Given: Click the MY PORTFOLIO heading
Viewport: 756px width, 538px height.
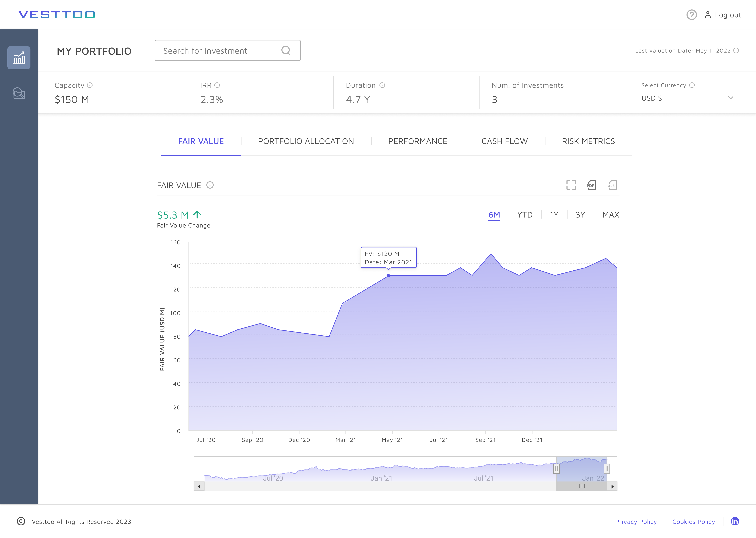Looking at the screenshot, I should coord(94,51).
